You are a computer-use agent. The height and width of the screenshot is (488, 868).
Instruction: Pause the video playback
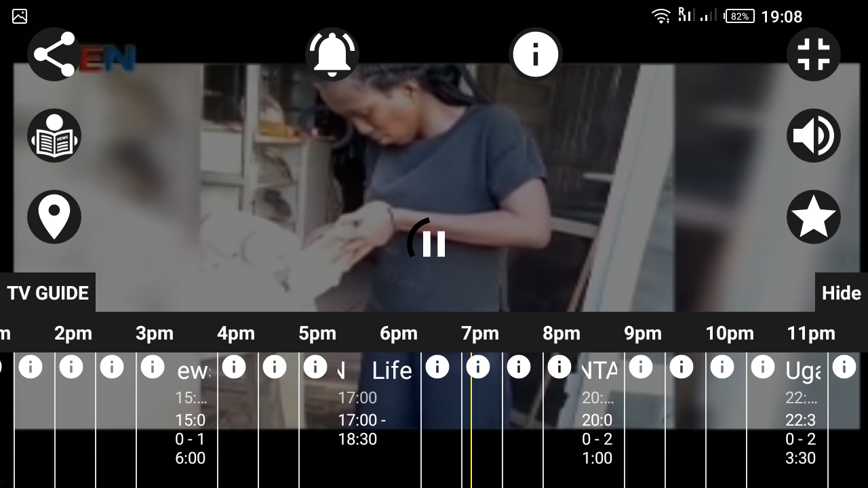point(434,244)
